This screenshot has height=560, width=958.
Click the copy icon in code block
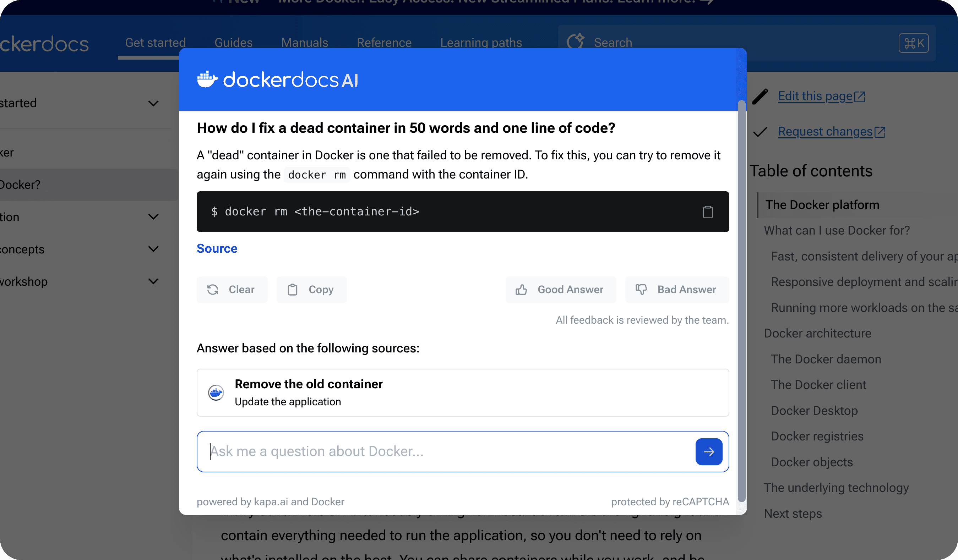point(707,212)
